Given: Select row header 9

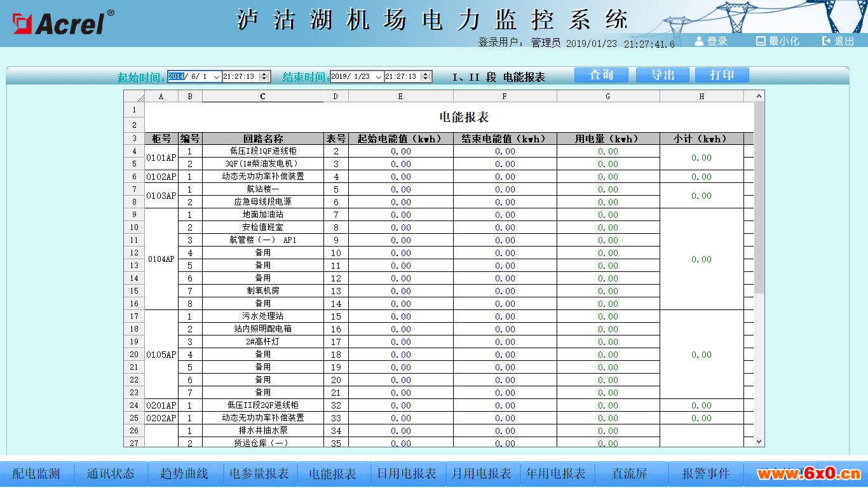Looking at the screenshot, I should [134, 215].
